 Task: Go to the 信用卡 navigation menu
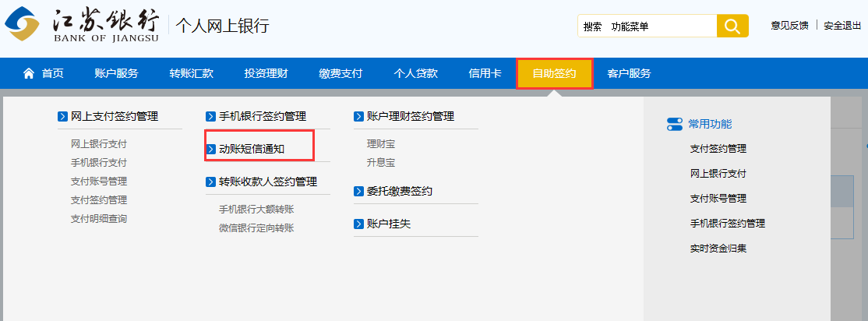[479, 74]
